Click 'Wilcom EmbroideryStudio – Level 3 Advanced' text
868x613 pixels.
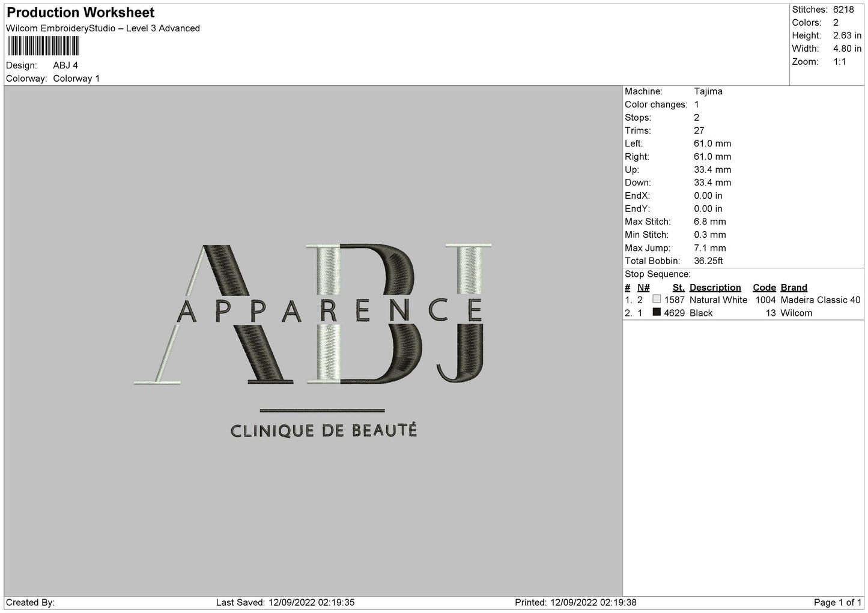tap(103, 28)
